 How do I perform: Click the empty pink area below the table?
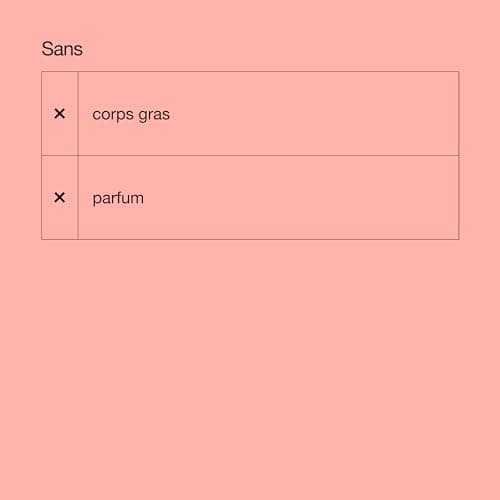coord(250,367)
